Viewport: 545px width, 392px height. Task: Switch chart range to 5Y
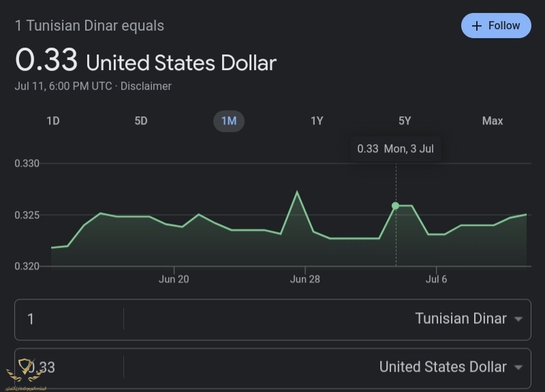coord(405,121)
